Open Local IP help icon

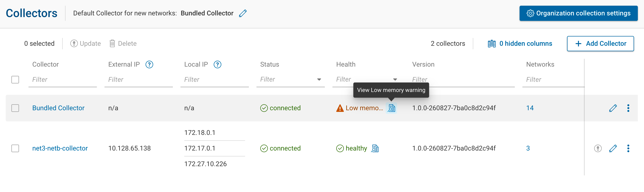click(x=217, y=64)
